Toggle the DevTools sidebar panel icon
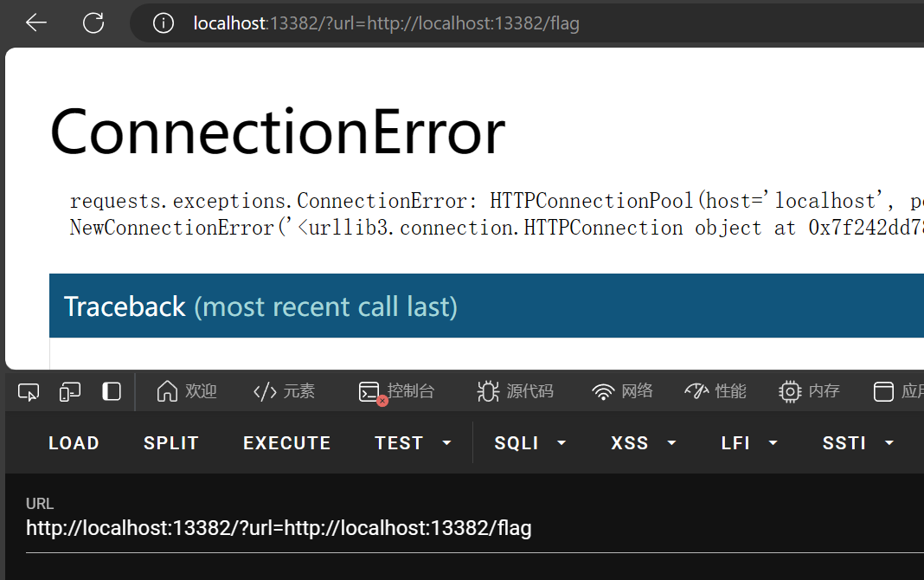 [112, 391]
